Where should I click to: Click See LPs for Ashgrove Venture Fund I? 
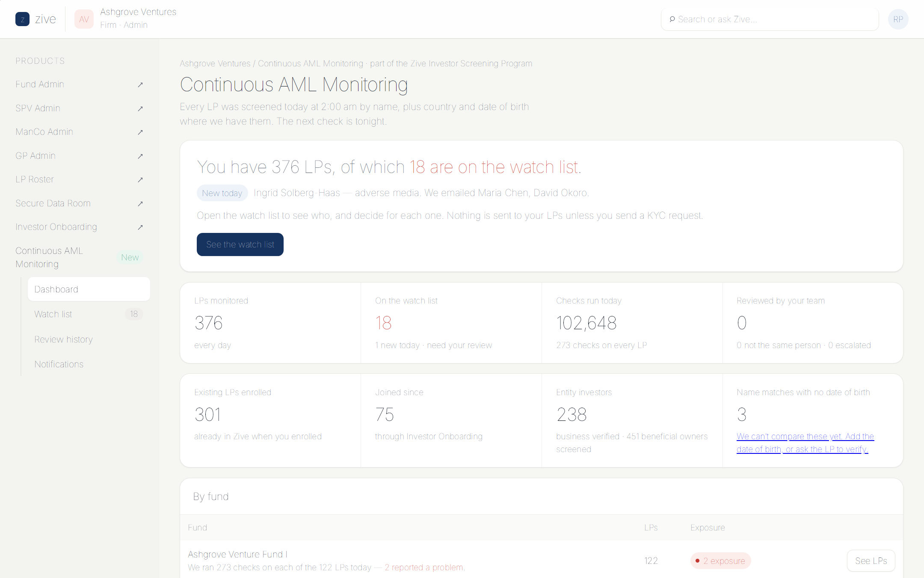pyautogui.click(x=871, y=561)
